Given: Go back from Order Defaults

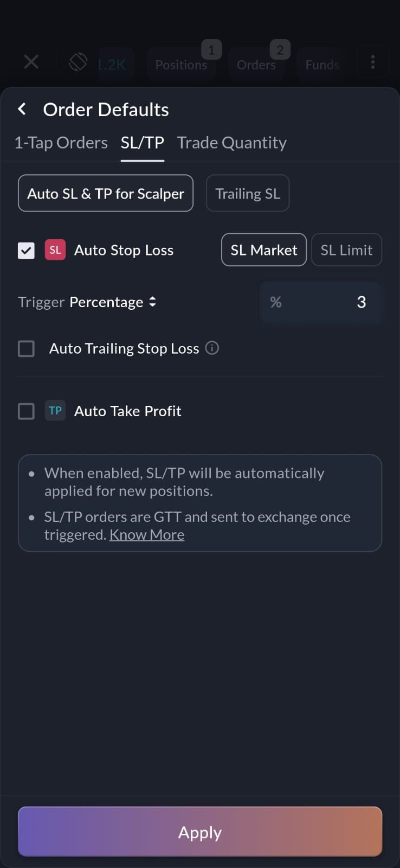Looking at the screenshot, I should point(22,109).
